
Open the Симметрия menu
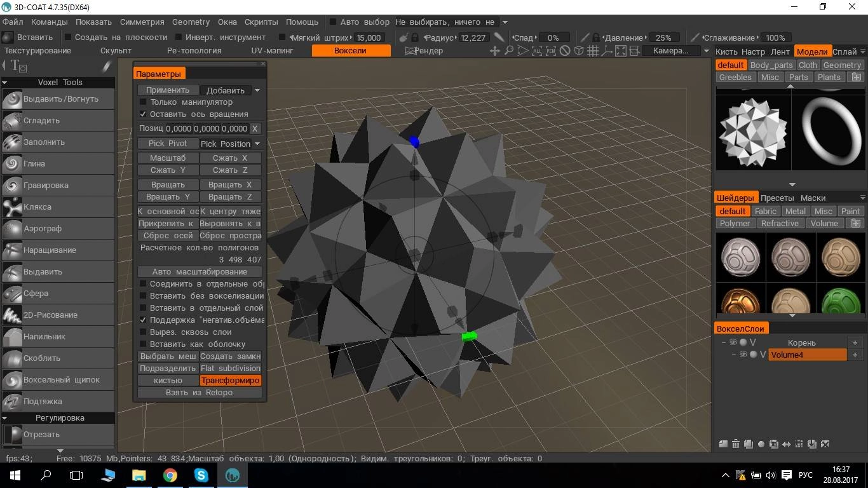pyautogui.click(x=142, y=22)
